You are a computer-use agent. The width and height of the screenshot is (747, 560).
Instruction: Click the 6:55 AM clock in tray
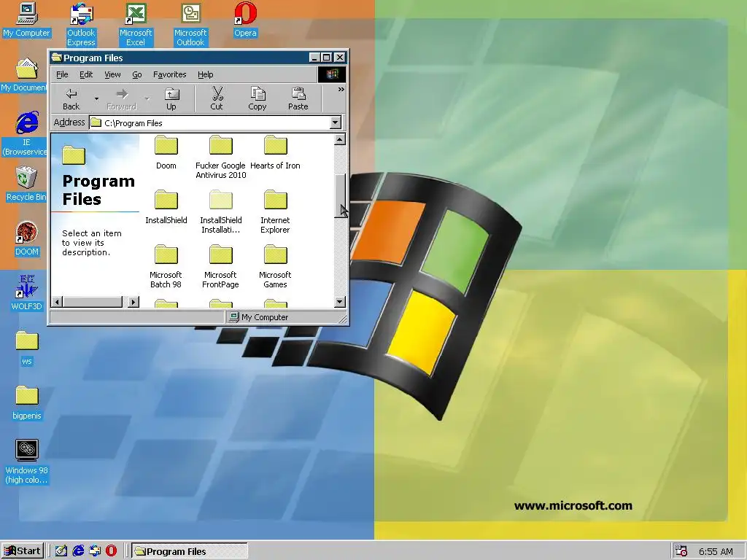pyautogui.click(x=716, y=551)
